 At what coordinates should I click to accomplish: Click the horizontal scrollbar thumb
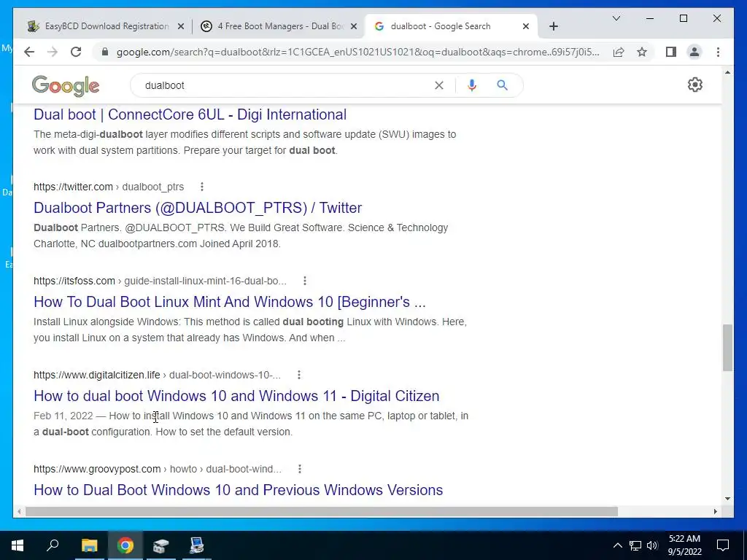pyautogui.click(x=322, y=511)
